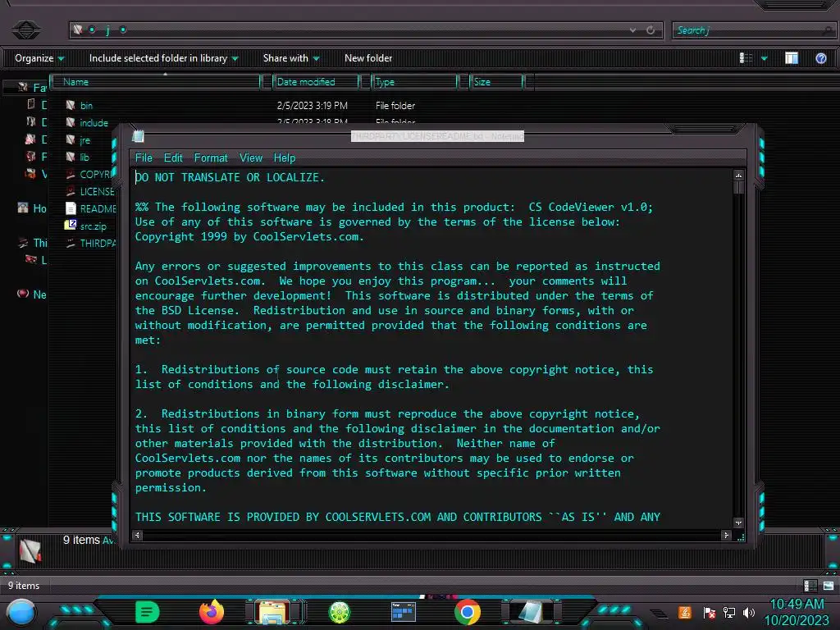The height and width of the screenshot is (630, 840).
Task: Open Action Center flag tray icon
Action: (709, 612)
